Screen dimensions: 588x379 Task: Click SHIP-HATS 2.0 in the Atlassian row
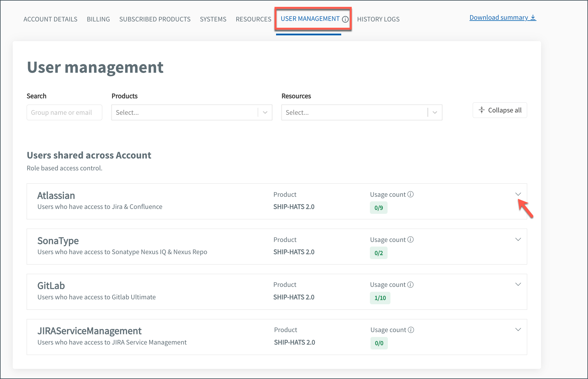[294, 207]
